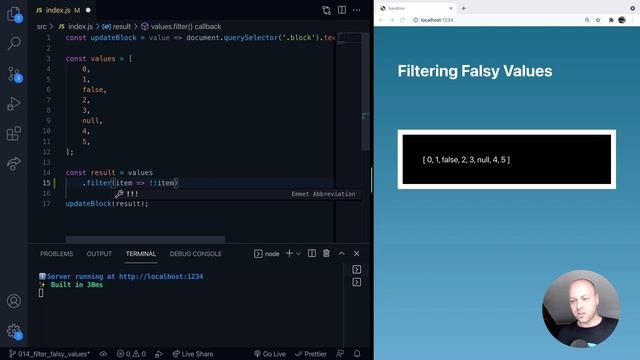The width and height of the screenshot is (640, 360).
Task: Create a new terminal with plus icon
Action: [x=289, y=253]
